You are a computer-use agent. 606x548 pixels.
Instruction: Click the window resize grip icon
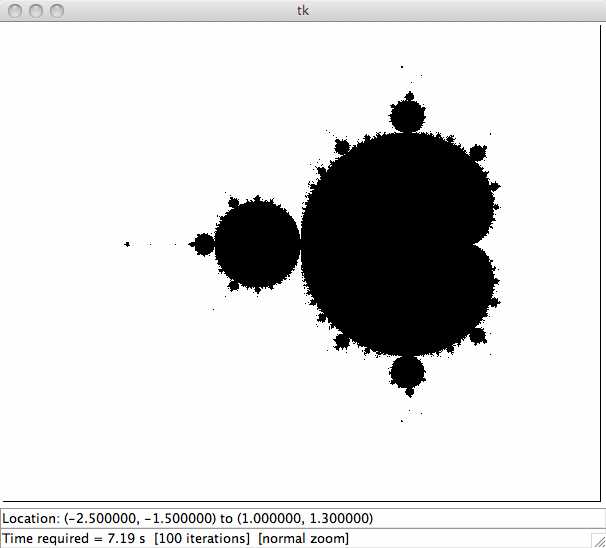tap(599, 541)
